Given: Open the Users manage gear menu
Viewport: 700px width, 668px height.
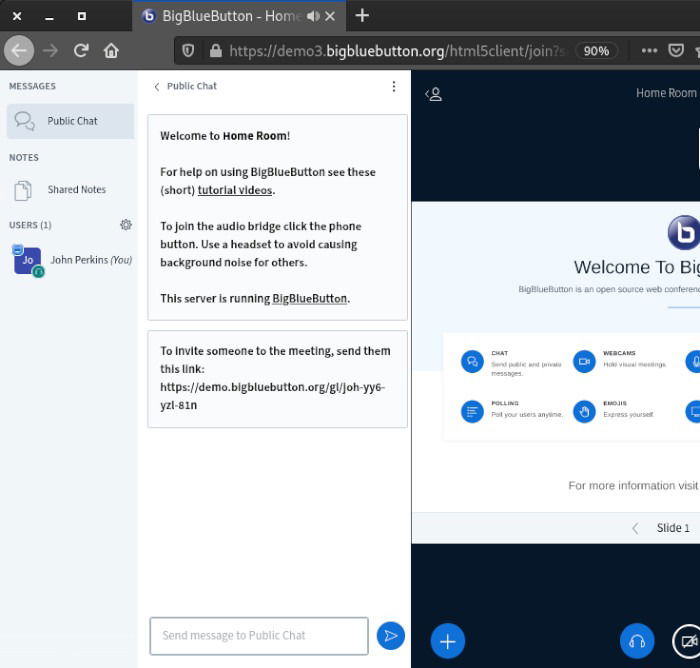Looking at the screenshot, I should 126,225.
